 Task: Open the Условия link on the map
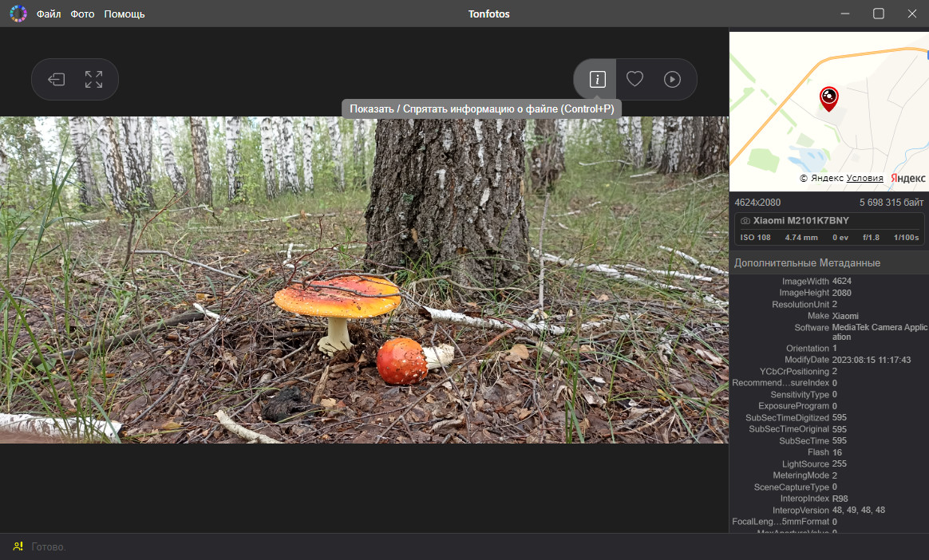(864, 178)
